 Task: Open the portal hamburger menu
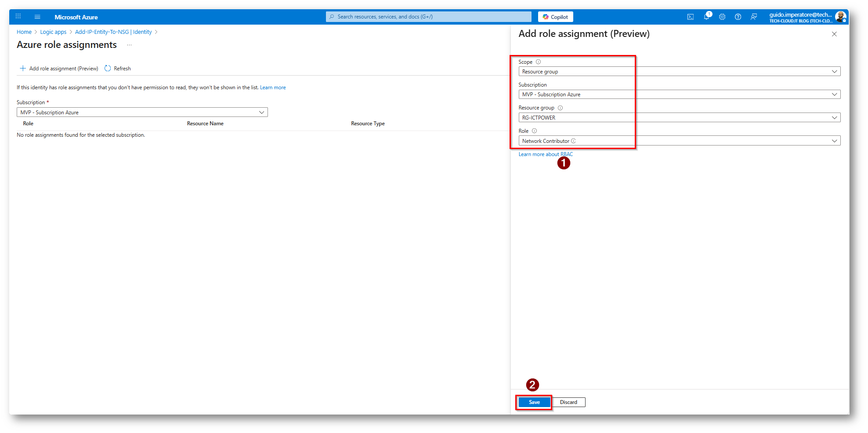click(37, 17)
